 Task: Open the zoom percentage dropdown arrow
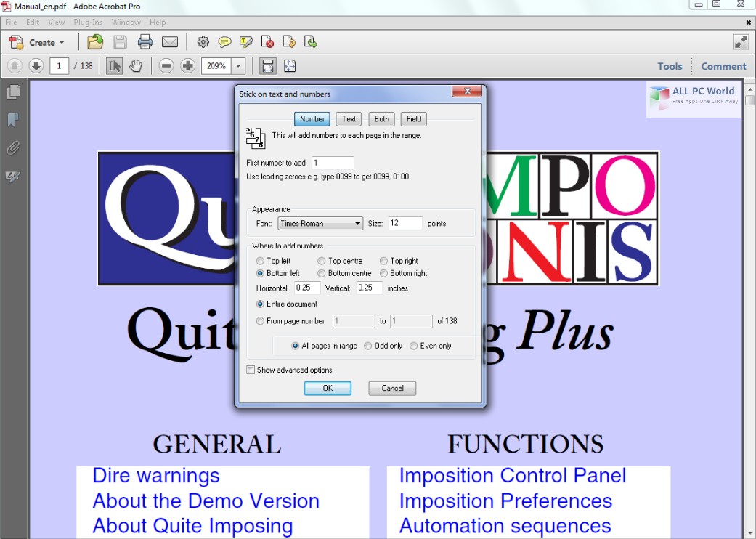238,65
